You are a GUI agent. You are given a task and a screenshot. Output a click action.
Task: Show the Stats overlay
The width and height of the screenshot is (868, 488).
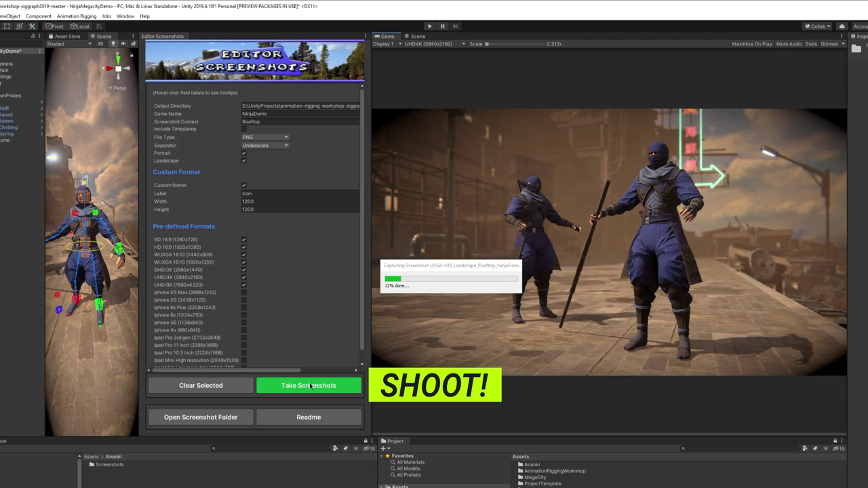click(811, 44)
